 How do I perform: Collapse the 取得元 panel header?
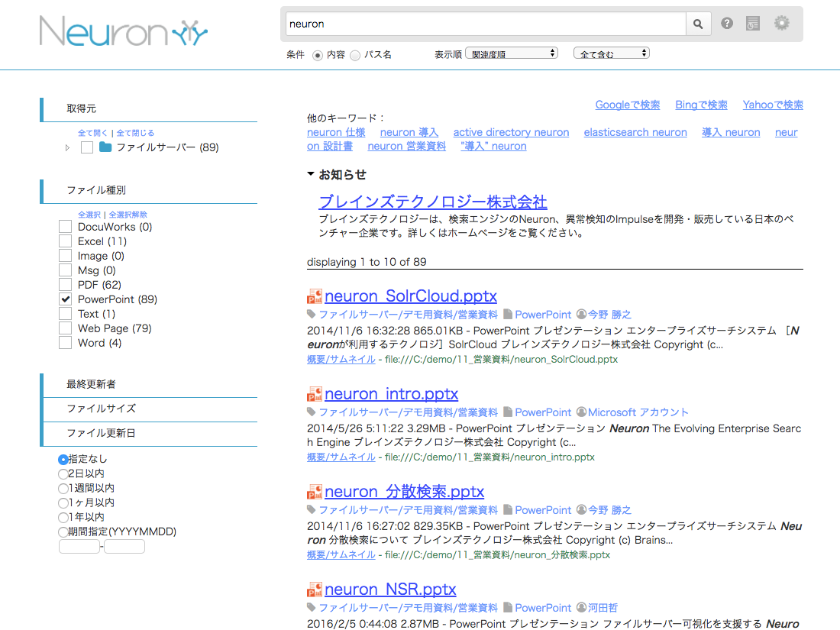tap(149, 108)
